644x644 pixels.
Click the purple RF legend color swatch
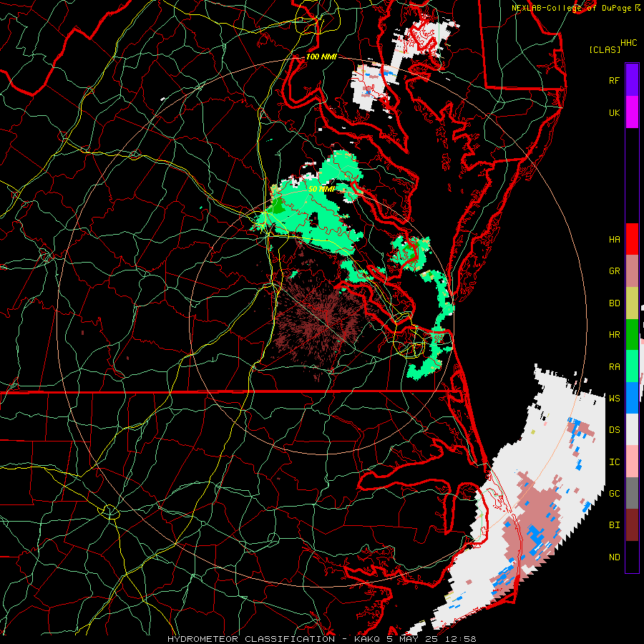(x=632, y=80)
